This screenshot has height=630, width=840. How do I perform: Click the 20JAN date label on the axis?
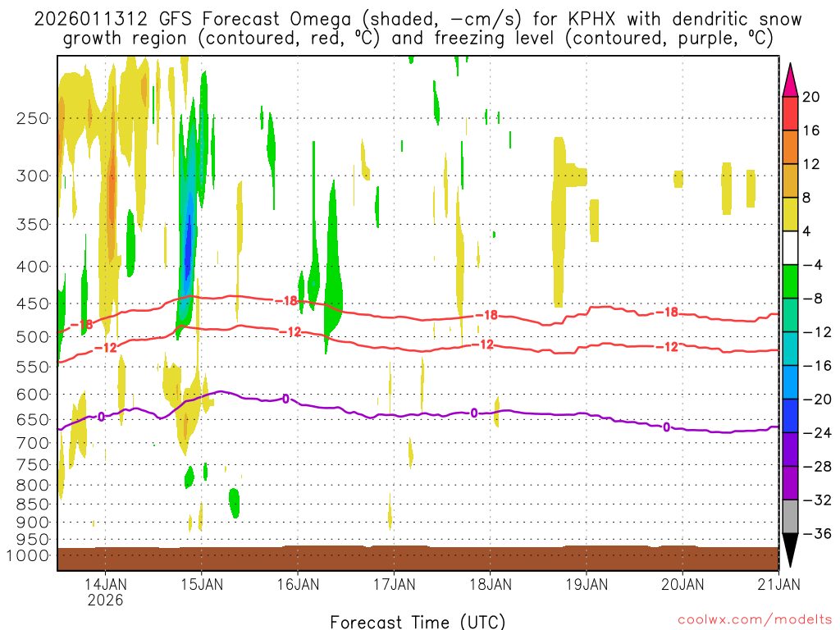tap(682, 584)
